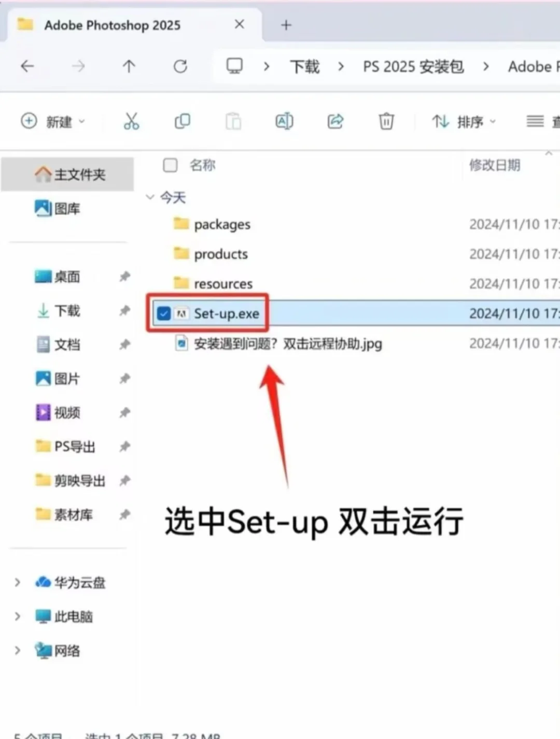Screen dimensions: 560x739
Task: Open the view layout options icon
Action: 535,121
